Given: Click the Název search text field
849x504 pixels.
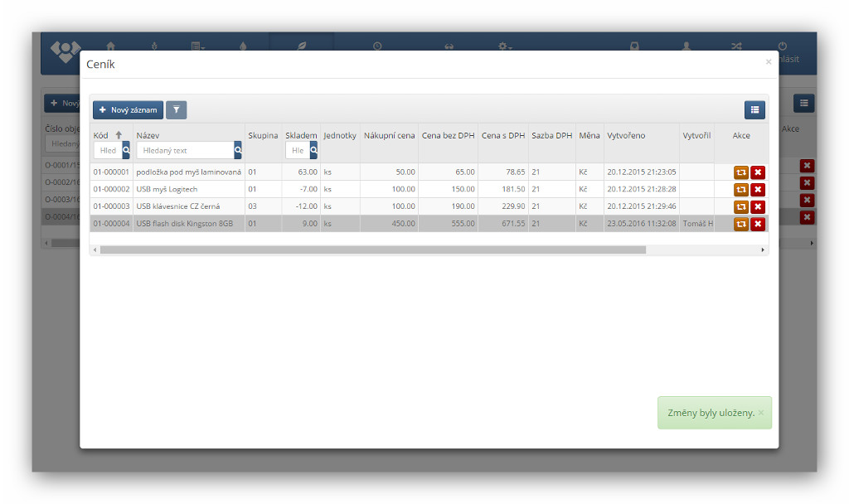Looking at the screenshot, I should 185,150.
